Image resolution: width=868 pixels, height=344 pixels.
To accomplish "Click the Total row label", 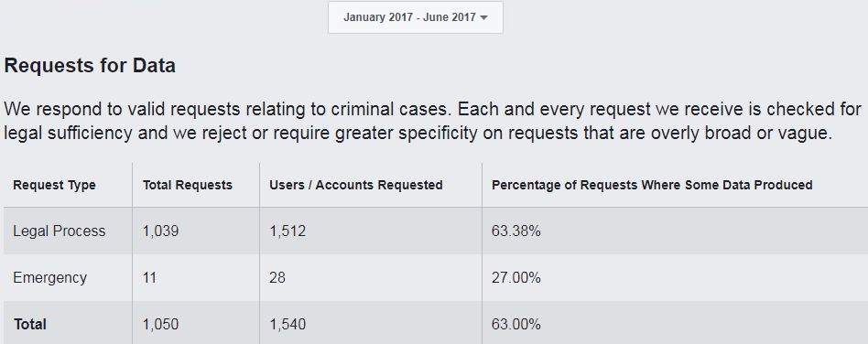I will (x=30, y=324).
